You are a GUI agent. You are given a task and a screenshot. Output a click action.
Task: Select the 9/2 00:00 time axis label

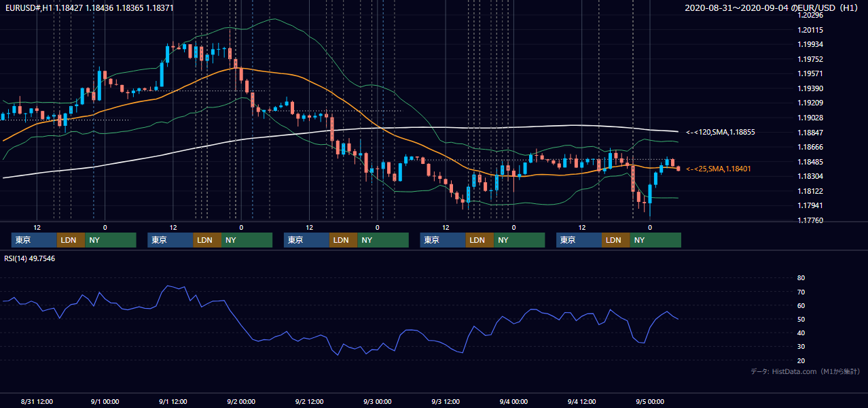click(241, 401)
